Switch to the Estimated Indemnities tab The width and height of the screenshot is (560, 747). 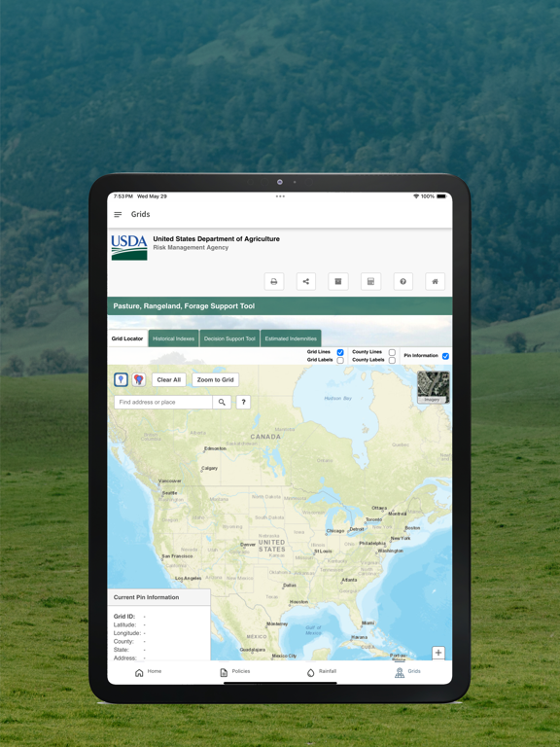point(291,338)
